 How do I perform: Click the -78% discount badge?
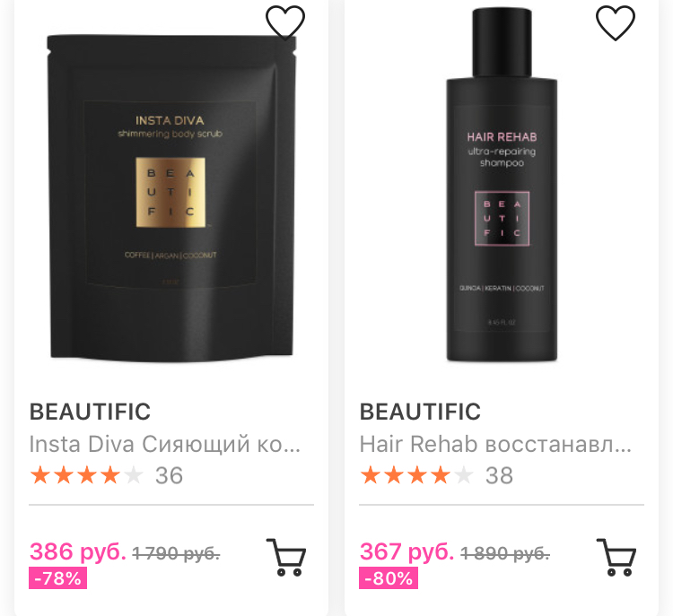[58, 577]
